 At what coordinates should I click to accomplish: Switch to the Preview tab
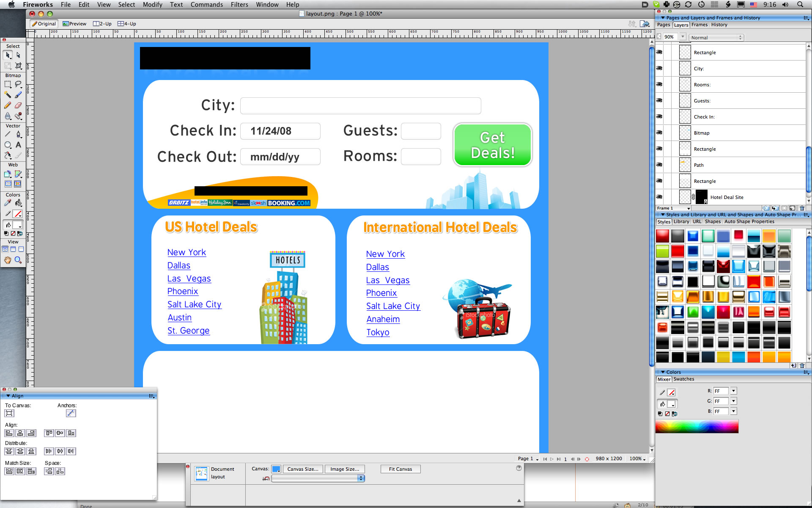pos(74,24)
